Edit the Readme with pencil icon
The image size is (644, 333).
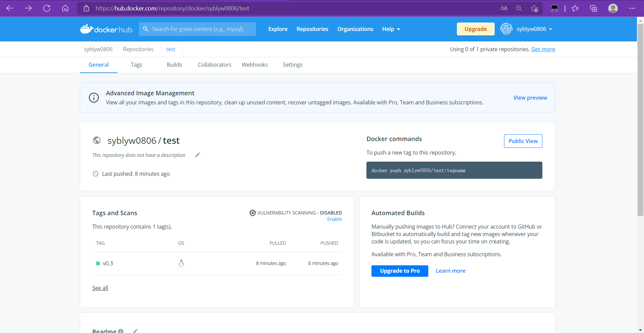click(135, 331)
